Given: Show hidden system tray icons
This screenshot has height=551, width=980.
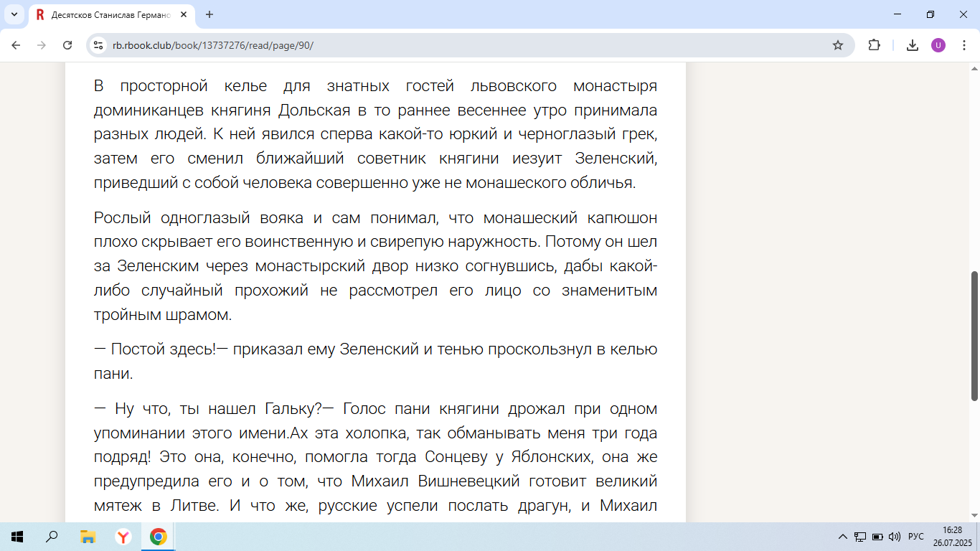Looking at the screenshot, I should [x=842, y=537].
